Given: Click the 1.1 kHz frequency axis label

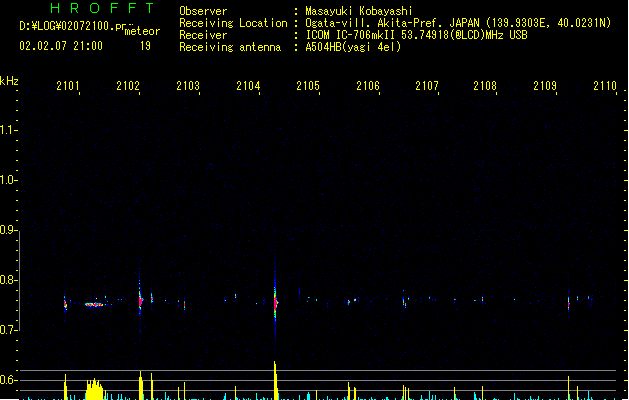Looking at the screenshot, I should (x=8, y=130).
